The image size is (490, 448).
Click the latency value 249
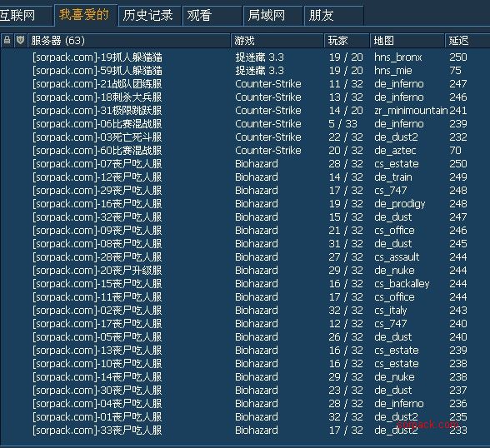pos(458,177)
